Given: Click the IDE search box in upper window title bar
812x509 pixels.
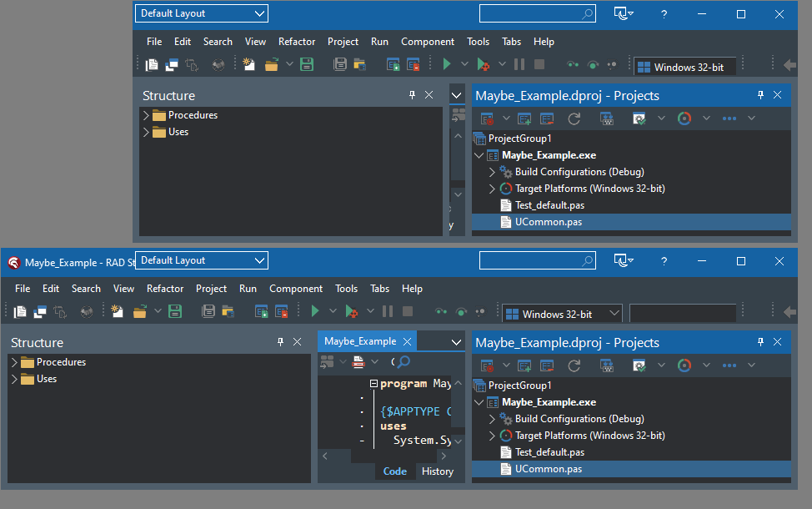Looking at the screenshot, I should (x=538, y=13).
